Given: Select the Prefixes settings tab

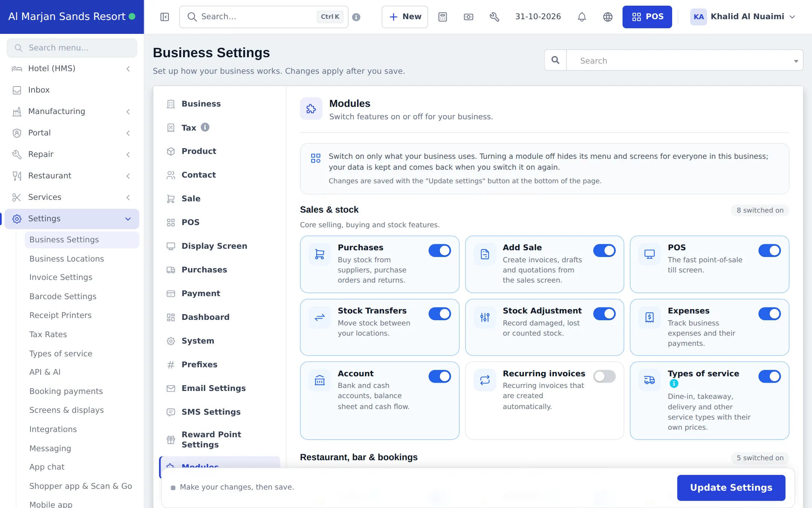Looking at the screenshot, I should coord(220,365).
